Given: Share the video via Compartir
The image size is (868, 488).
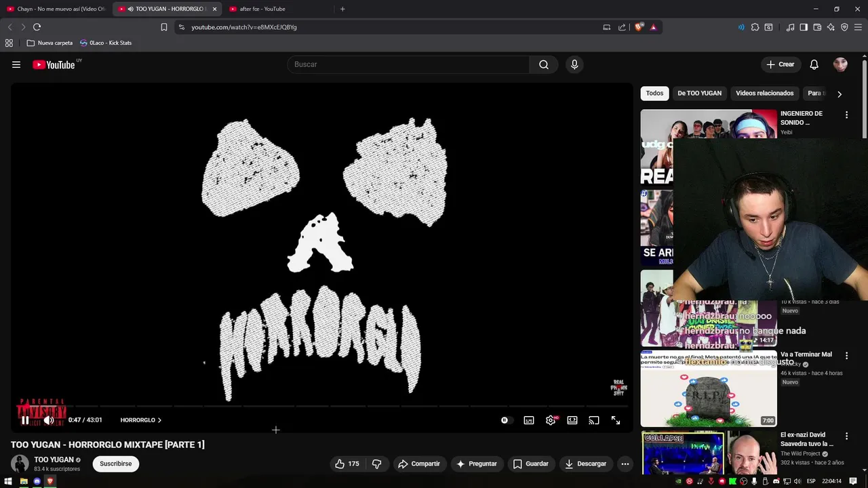Looking at the screenshot, I should coord(419,464).
